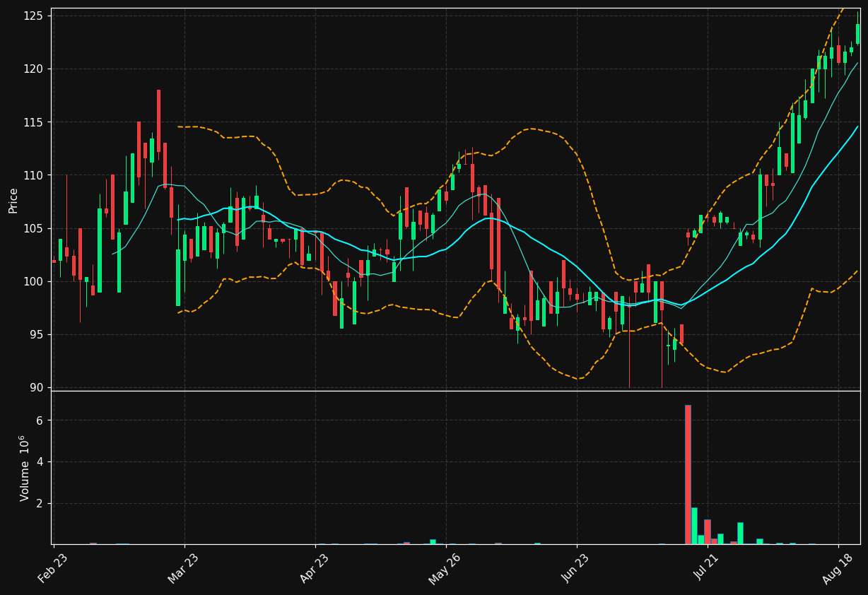Click the "Feb 23" date label

point(53,569)
